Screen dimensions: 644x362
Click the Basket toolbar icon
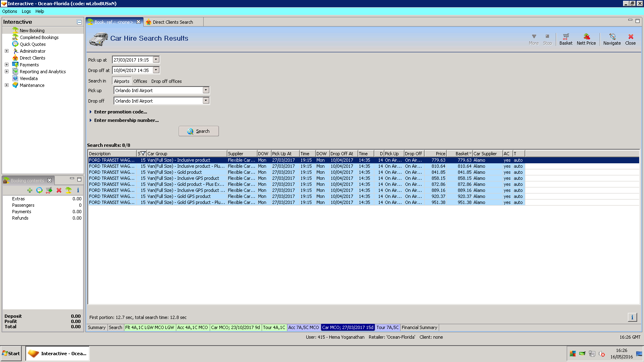(566, 39)
